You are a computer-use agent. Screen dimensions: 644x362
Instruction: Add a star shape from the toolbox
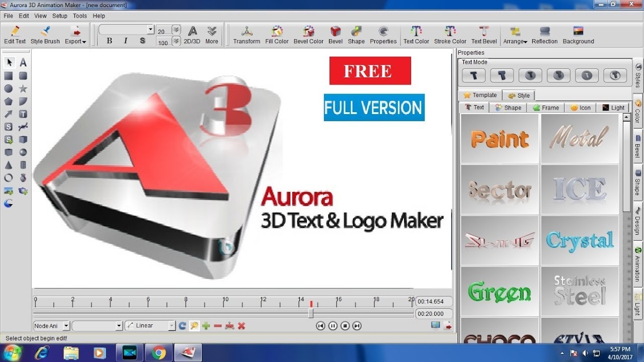(x=23, y=88)
